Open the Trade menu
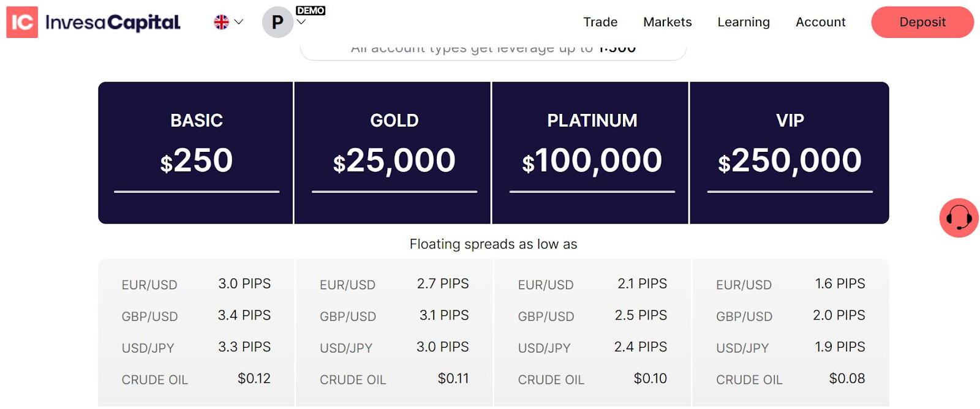This screenshot has width=980, height=409. click(x=600, y=22)
